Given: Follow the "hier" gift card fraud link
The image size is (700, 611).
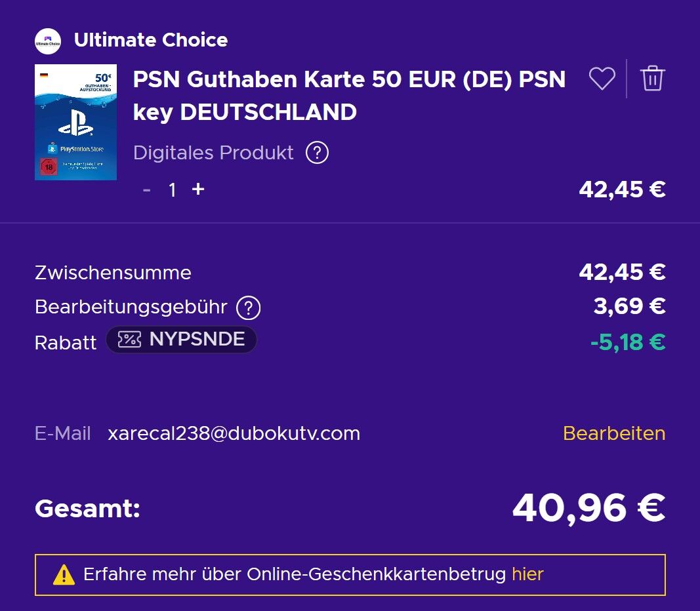Looking at the screenshot, I should coord(527,575).
